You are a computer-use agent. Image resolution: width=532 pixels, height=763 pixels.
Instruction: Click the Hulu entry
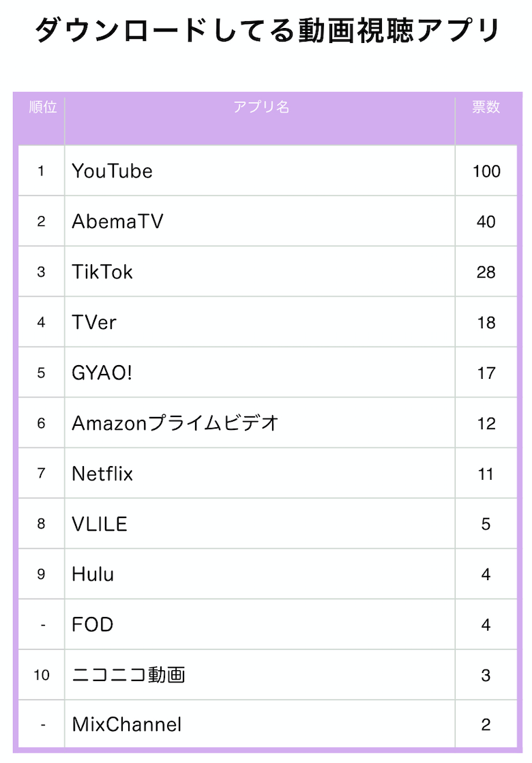pyautogui.click(x=92, y=574)
